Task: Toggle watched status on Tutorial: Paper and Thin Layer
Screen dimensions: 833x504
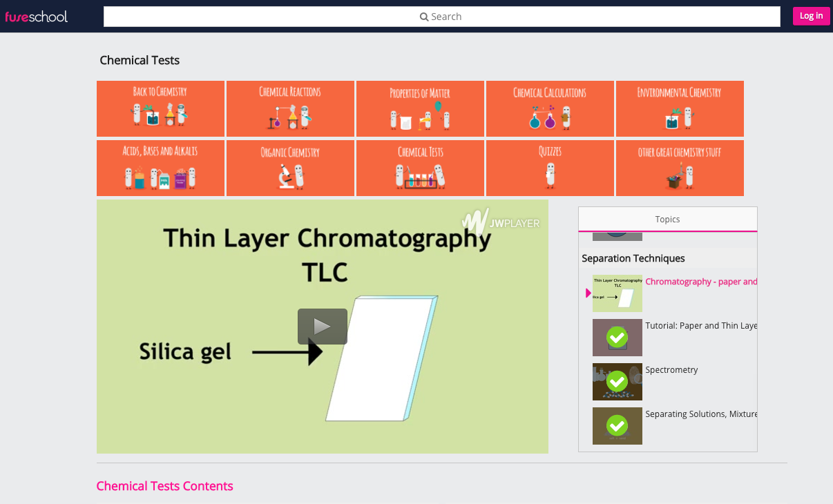Action: pos(617,338)
